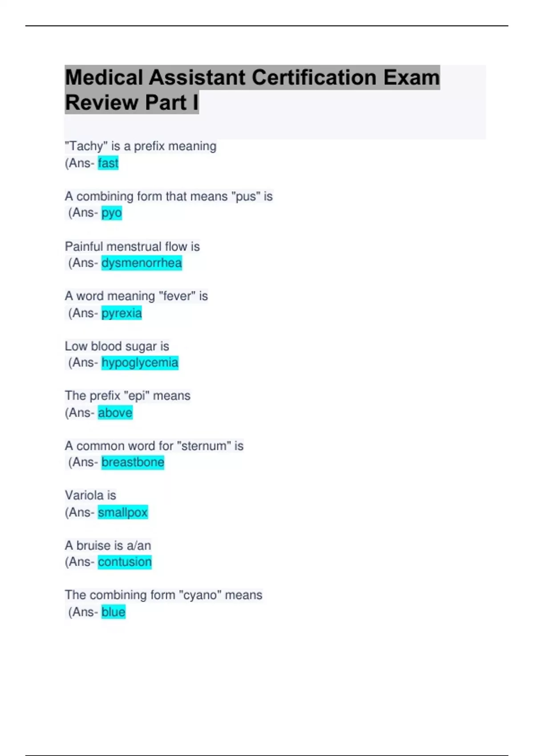Click the question about a word meaning 'fever'
Viewport: 534px width, 756px height.
[x=136, y=296]
